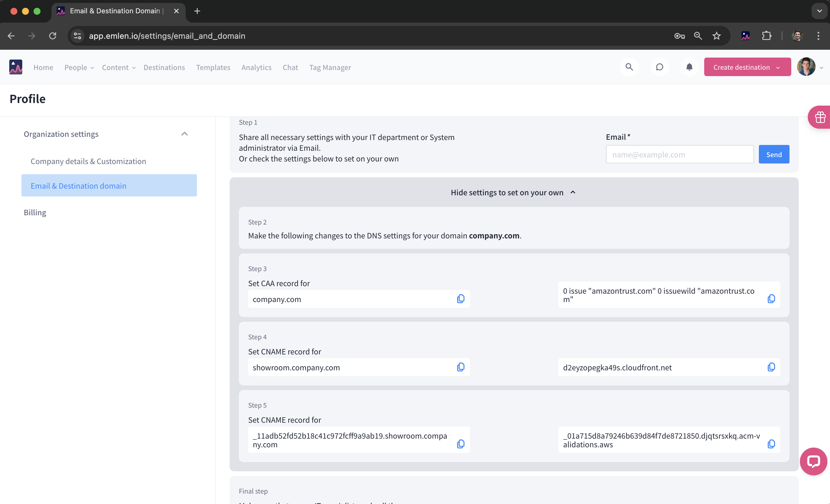Copy the amazontrust CAA record value
The width and height of the screenshot is (830, 504).
pyautogui.click(x=771, y=299)
